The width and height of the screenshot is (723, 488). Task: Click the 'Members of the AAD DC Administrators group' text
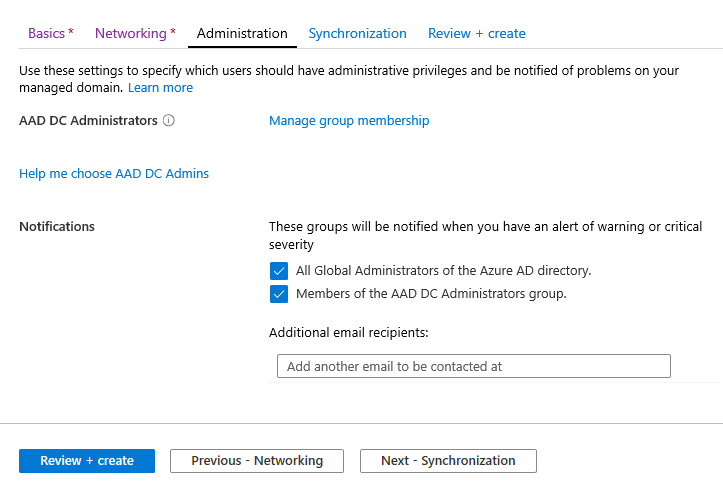click(431, 294)
